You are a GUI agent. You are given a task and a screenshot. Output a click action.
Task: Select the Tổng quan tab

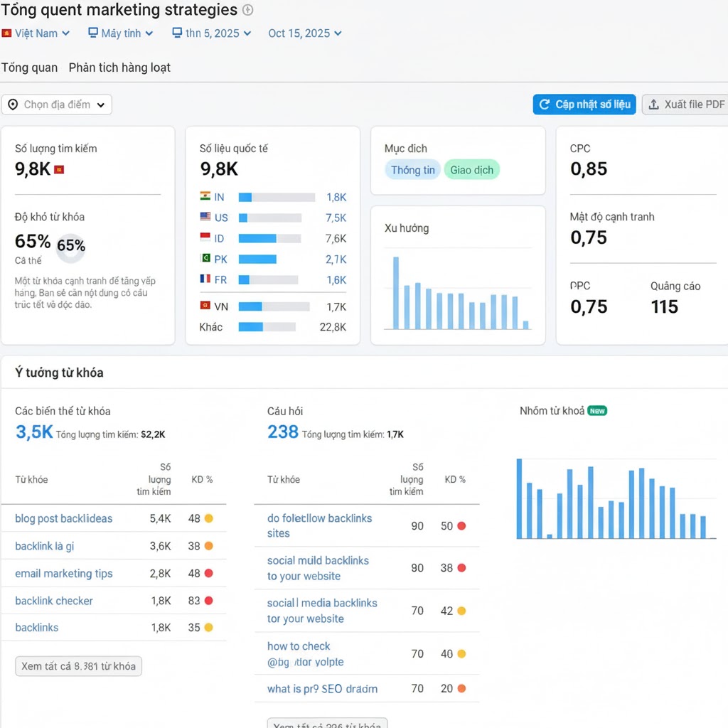(29, 68)
